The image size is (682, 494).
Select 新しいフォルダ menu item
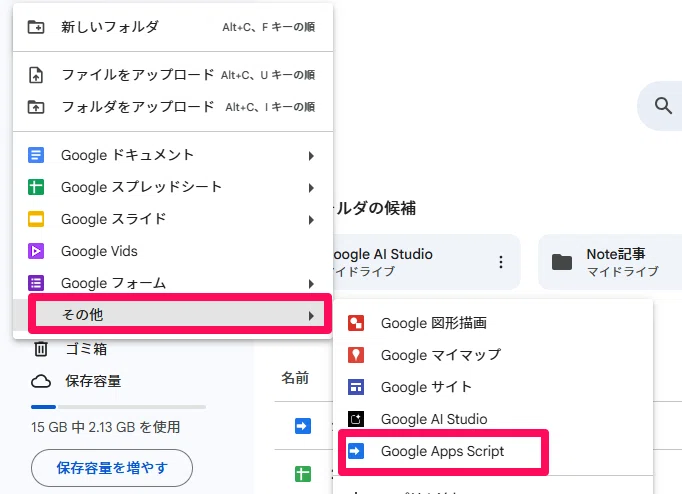173,27
